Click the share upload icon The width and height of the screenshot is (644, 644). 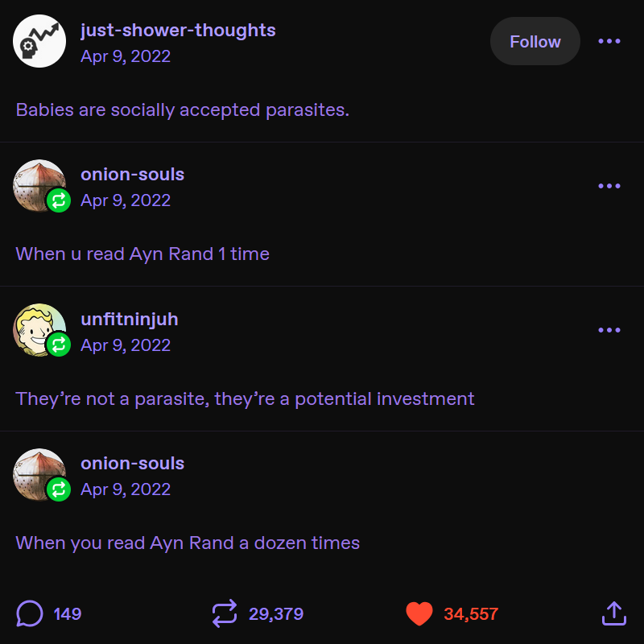pos(613,613)
